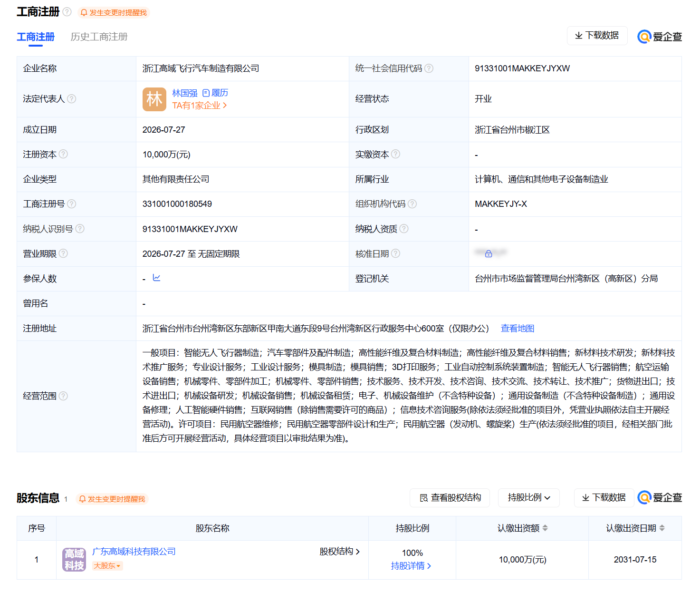Open help icon for 法定代表人
700x602 pixels.
tap(71, 99)
